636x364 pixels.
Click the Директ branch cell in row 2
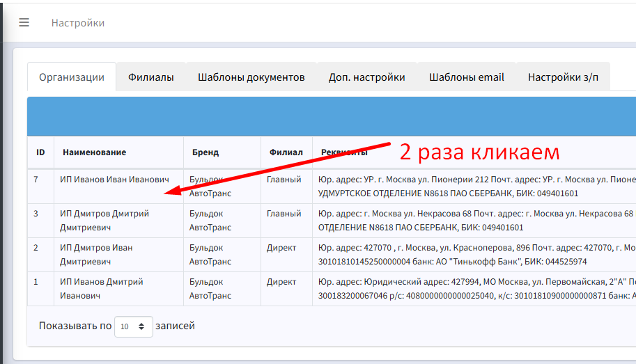point(281,248)
